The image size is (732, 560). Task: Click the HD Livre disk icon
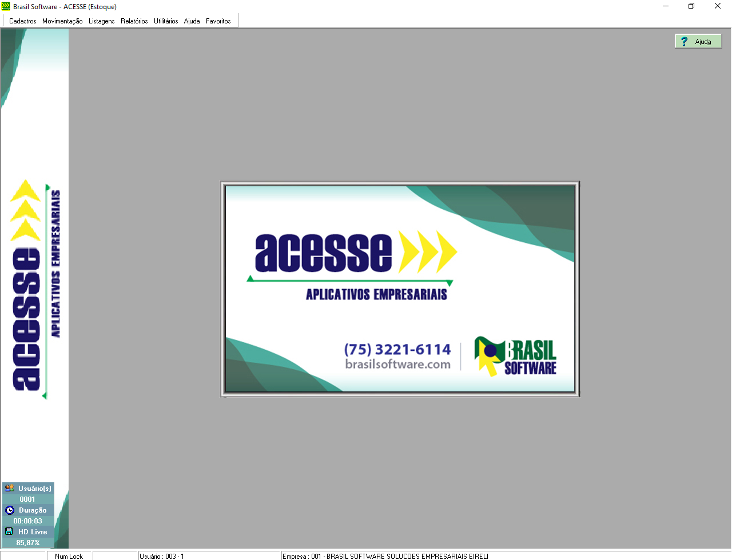pos(9,531)
